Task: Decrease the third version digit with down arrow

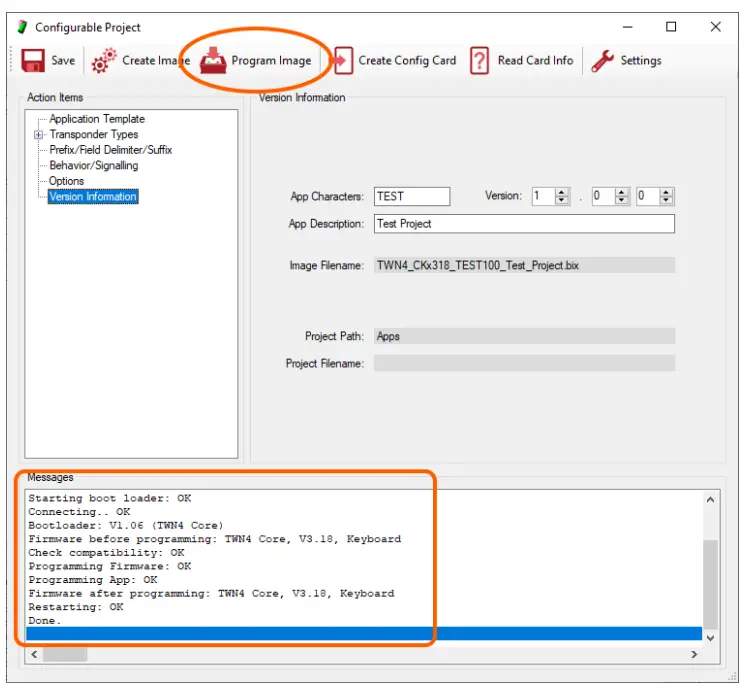Action: point(666,200)
